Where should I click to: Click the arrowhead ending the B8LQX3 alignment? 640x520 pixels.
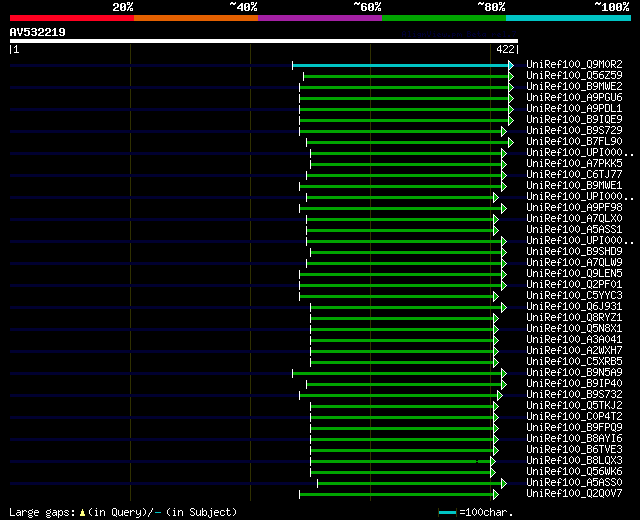pos(493,462)
